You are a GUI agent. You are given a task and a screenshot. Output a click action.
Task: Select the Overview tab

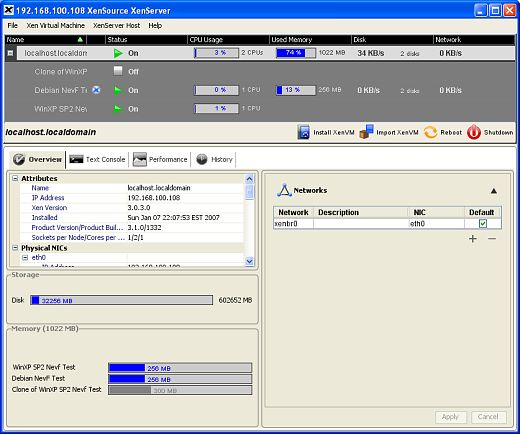(37, 159)
